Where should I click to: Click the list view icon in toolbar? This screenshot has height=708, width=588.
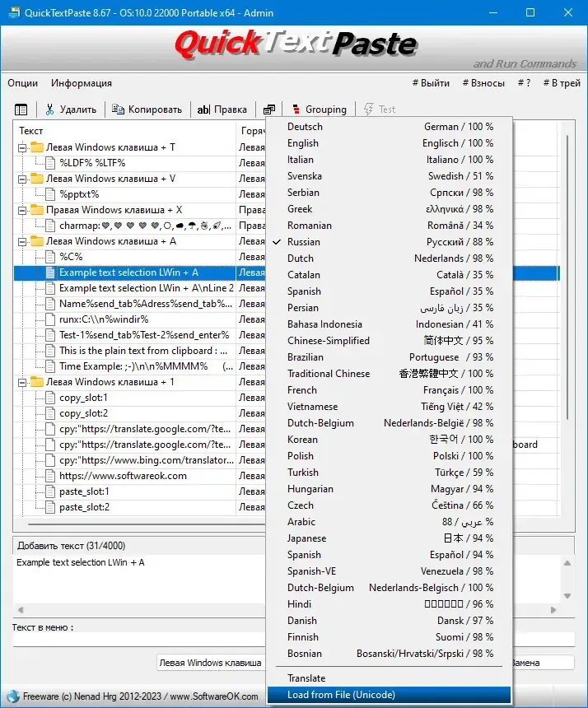tap(21, 109)
